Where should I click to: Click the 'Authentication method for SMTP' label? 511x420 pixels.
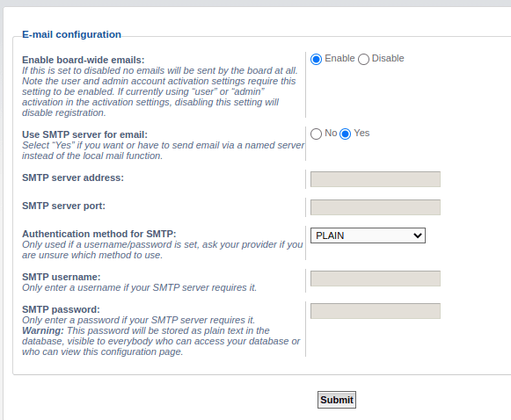click(99, 234)
